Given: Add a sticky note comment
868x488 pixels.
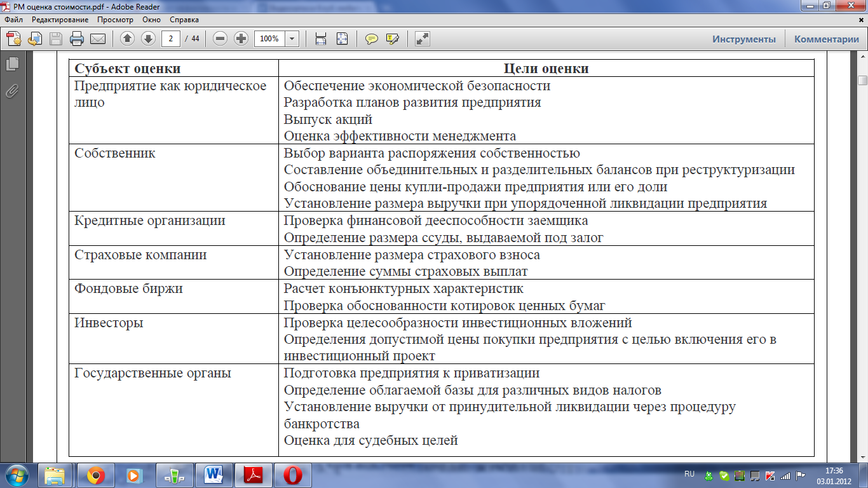Looking at the screenshot, I should [372, 39].
